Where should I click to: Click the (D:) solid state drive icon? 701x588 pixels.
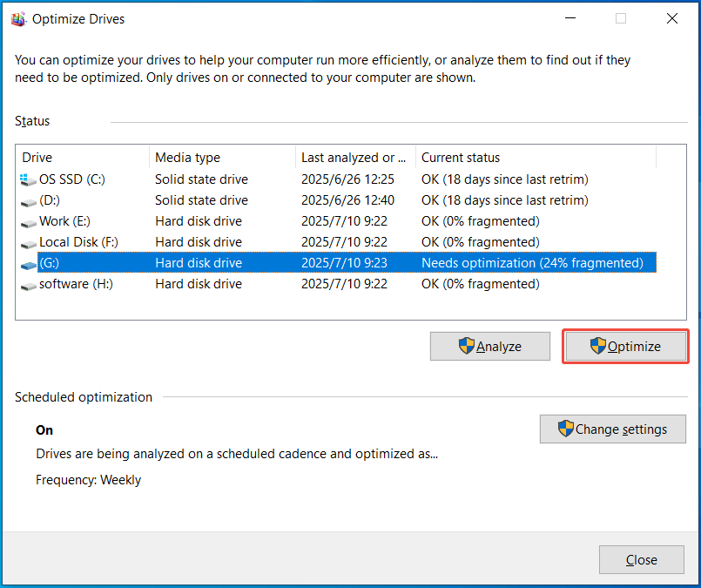click(x=28, y=200)
